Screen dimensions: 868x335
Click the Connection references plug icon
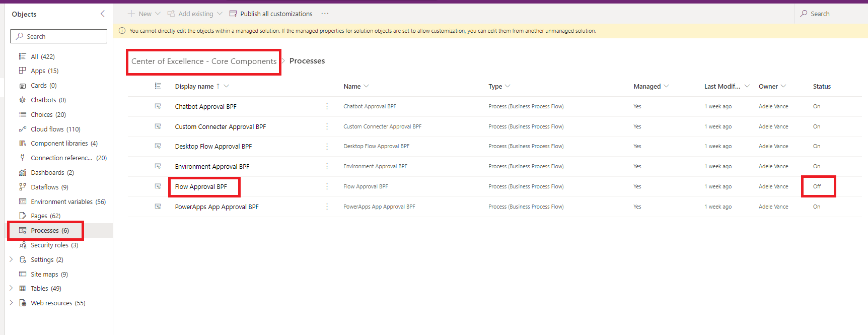point(22,158)
